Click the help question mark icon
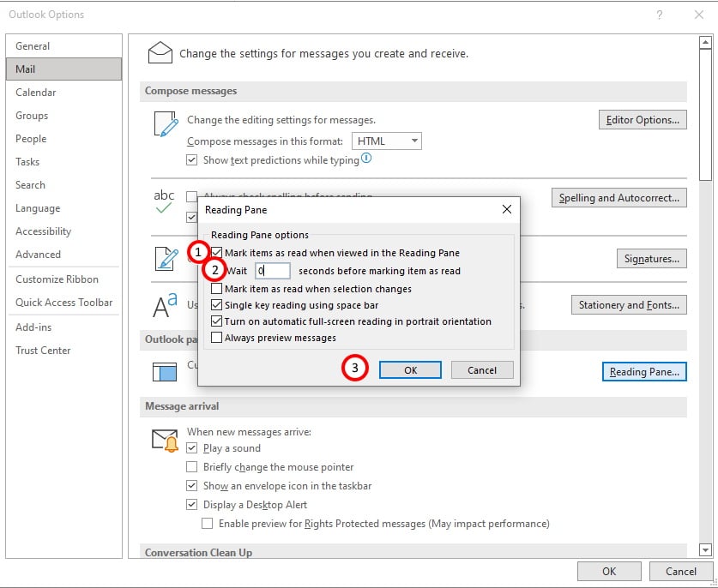Image resolution: width=718 pixels, height=588 pixels. click(660, 15)
